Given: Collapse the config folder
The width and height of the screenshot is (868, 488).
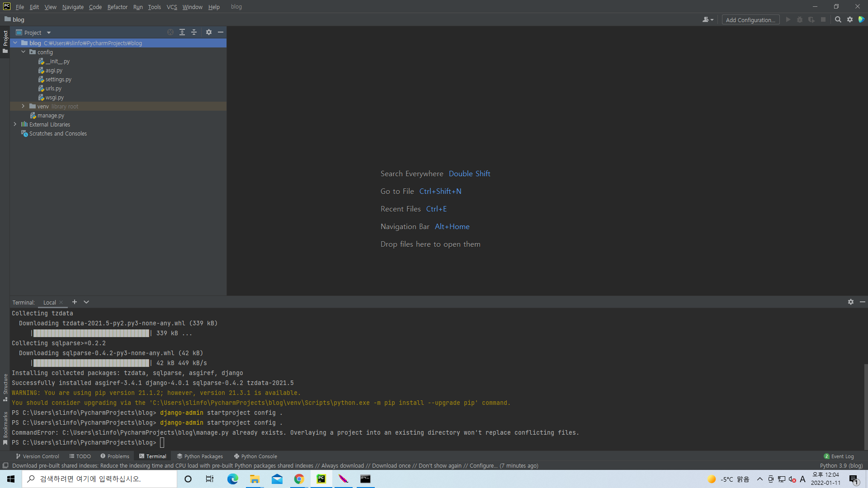Looking at the screenshot, I should (x=23, y=52).
